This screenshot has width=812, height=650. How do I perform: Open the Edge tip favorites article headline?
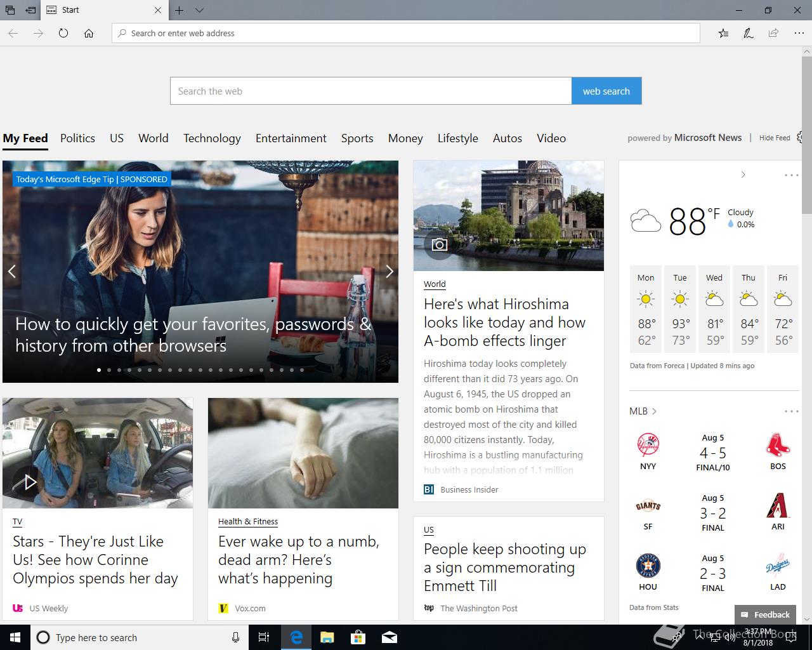193,335
